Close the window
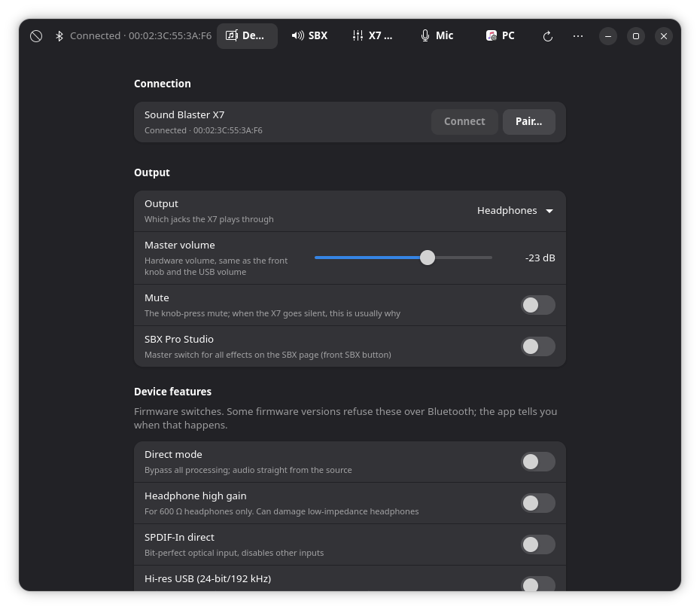 [x=664, y=36]
